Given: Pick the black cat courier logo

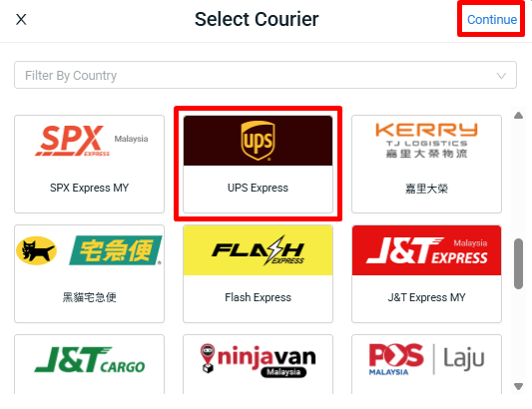Looking at the screenshot, I should coord(89,250).
